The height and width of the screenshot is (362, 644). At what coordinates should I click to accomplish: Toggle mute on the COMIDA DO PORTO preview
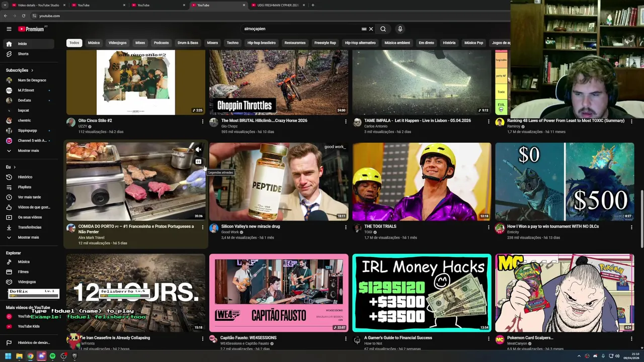[x=199, y=149]
